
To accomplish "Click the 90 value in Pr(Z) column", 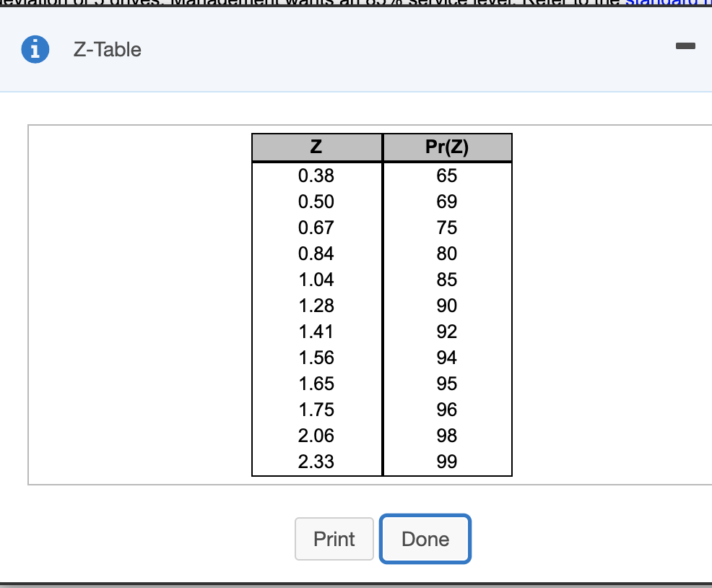I will click(447, 306).
